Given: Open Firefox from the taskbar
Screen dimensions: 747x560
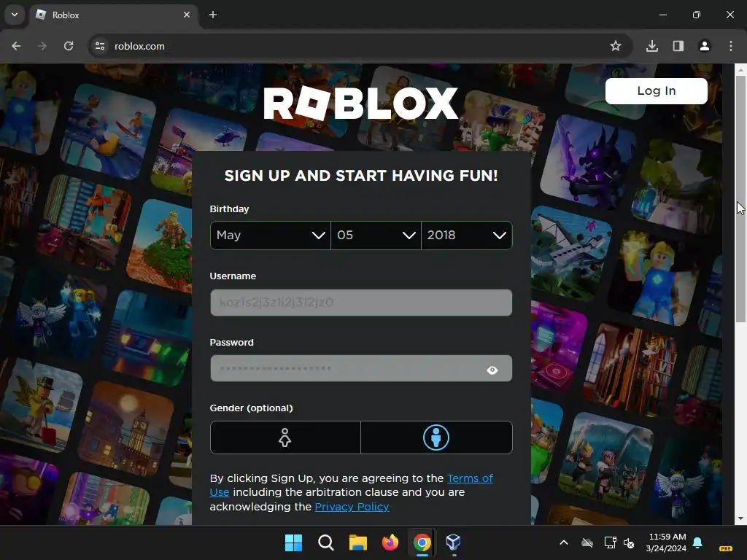Looking at the screenshot, I should click(x=390, y=542).
